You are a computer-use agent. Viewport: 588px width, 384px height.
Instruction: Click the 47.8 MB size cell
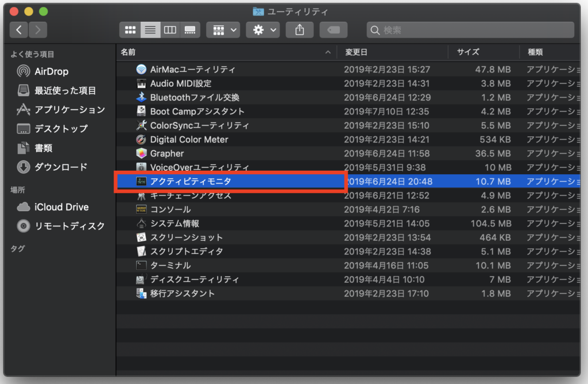click(493, 70)
